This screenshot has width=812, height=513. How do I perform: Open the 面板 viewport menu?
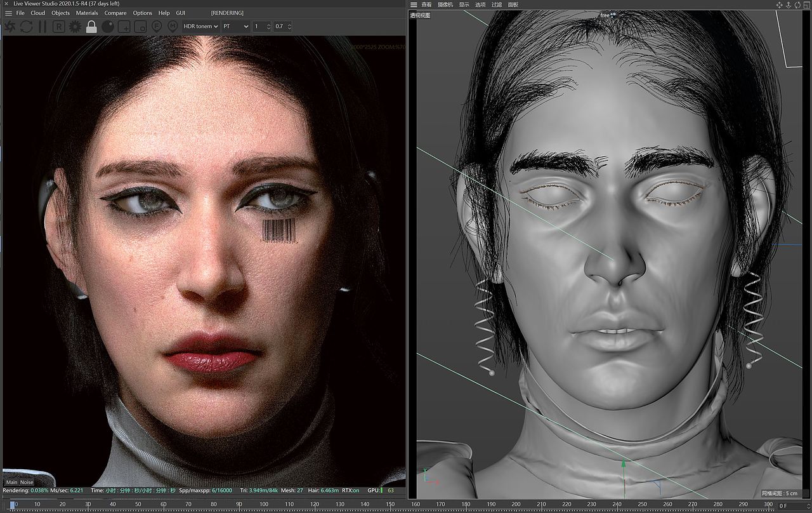tap(513, 4)
